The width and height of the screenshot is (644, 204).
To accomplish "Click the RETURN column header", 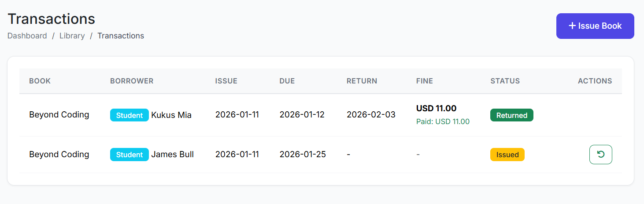I will (x=362, y=81).
